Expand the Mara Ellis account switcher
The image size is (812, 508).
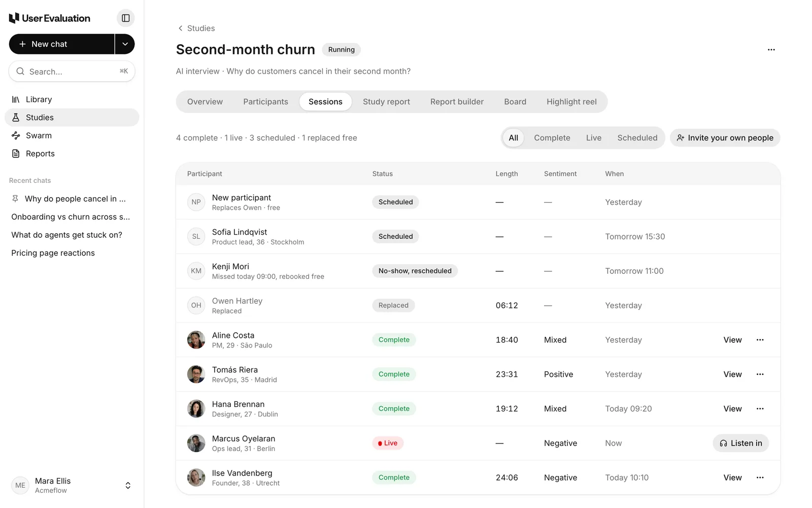72,485
